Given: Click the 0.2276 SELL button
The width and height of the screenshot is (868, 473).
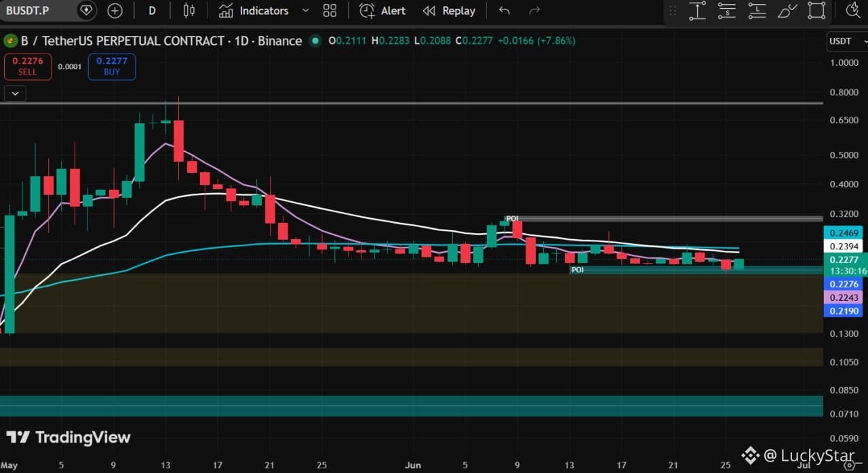Looking at the screenshot, I should pyautogui.click(x=28, y=66).
